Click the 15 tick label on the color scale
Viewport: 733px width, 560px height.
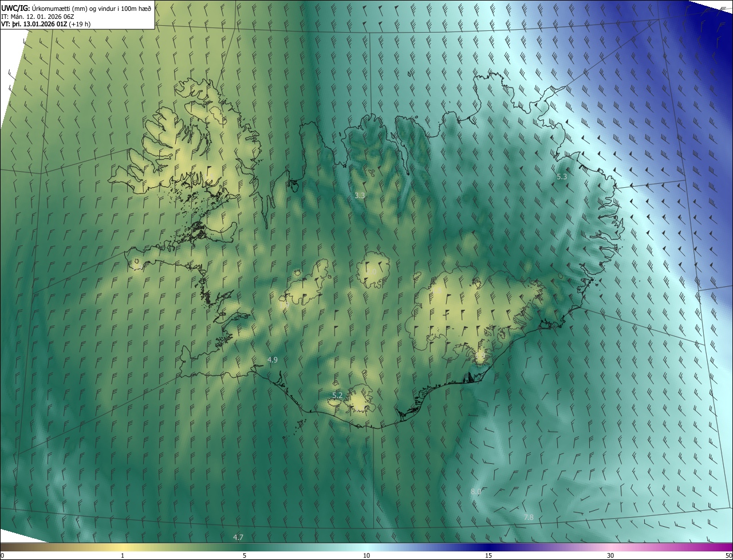(x=488, y=555)
